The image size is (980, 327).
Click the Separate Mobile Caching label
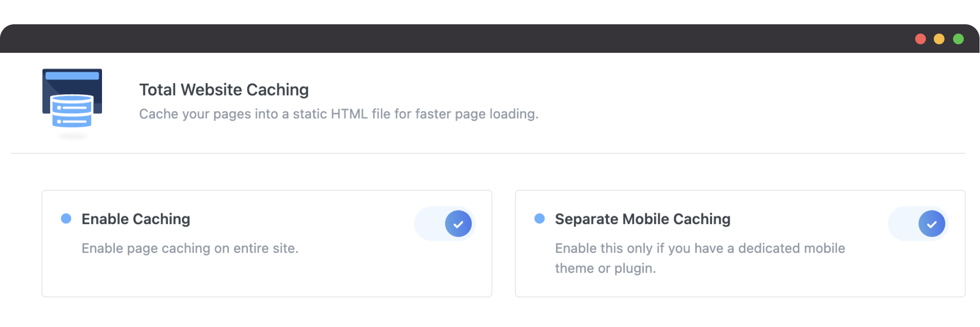(x=643, y=219)
